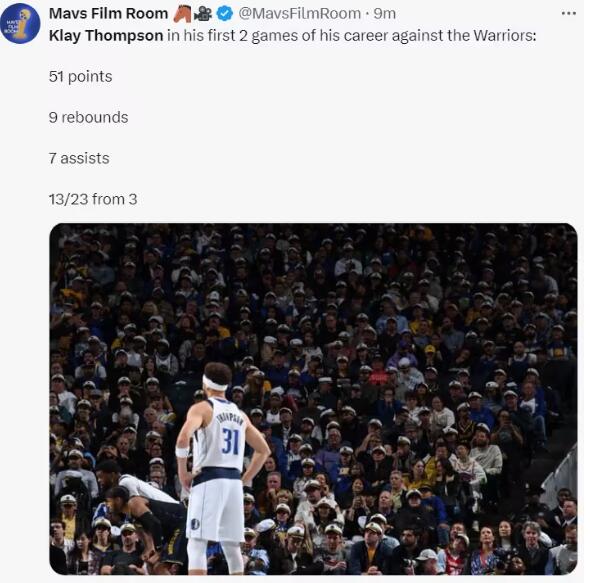Click the blue verified badge
590x583 pixels.
pyautogui.click(x=225, y=14)
